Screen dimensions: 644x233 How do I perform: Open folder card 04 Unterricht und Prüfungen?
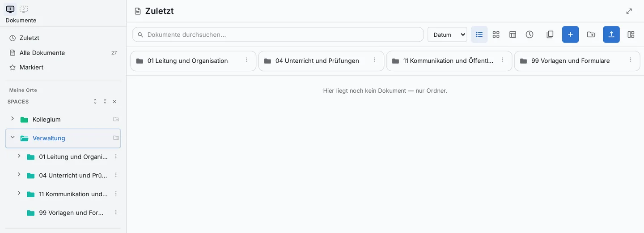(321, 61)
